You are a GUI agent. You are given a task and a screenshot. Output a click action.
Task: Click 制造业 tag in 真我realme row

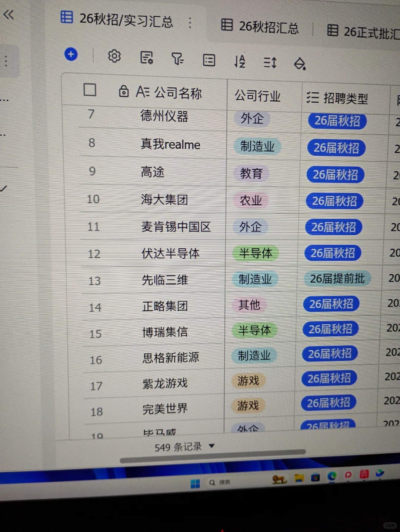(257, 146)
